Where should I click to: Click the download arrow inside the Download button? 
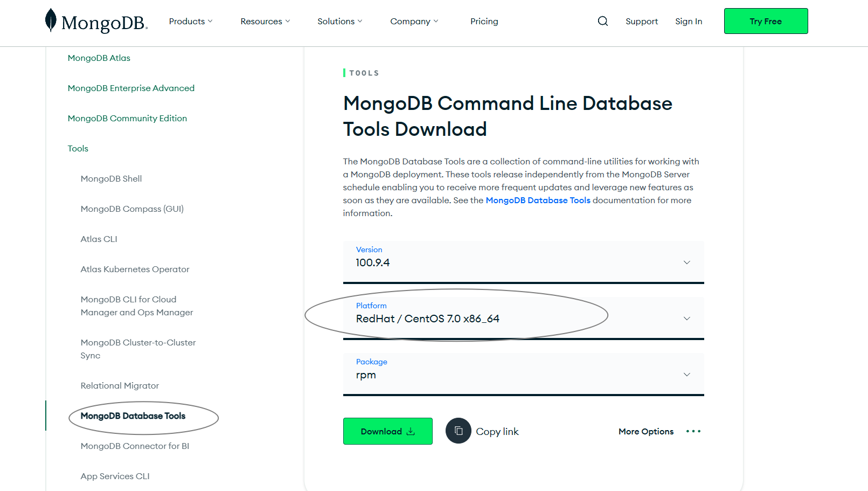411,431
